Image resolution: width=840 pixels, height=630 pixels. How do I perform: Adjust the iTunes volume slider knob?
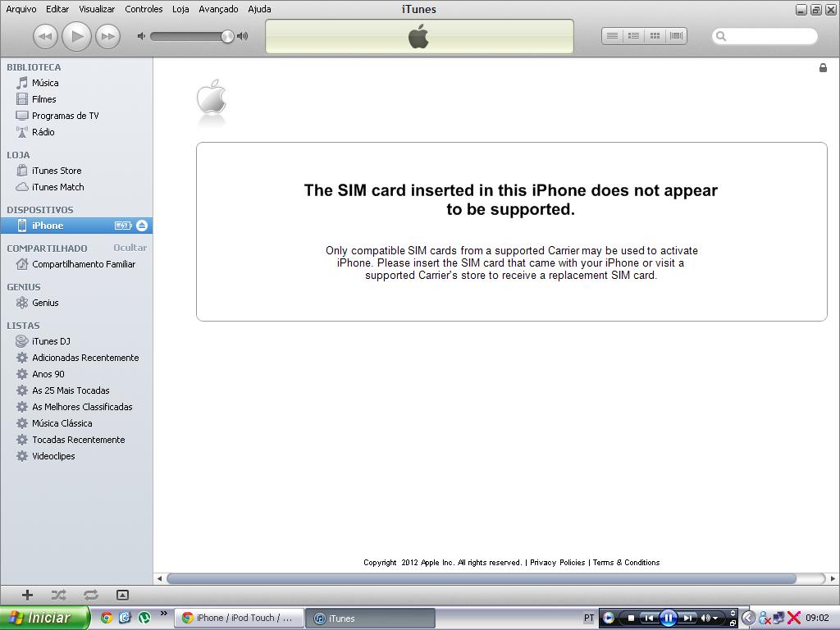(227, 36)
